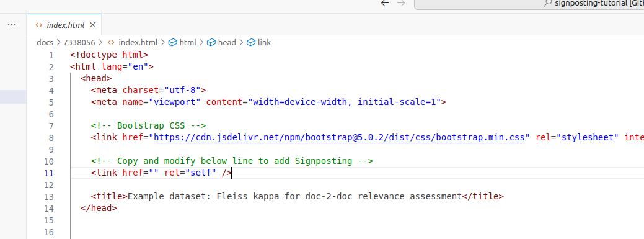Click the rel="self" value on line 11
The height and width of the screenshot is (239, 644).
(x=201, y=173)
